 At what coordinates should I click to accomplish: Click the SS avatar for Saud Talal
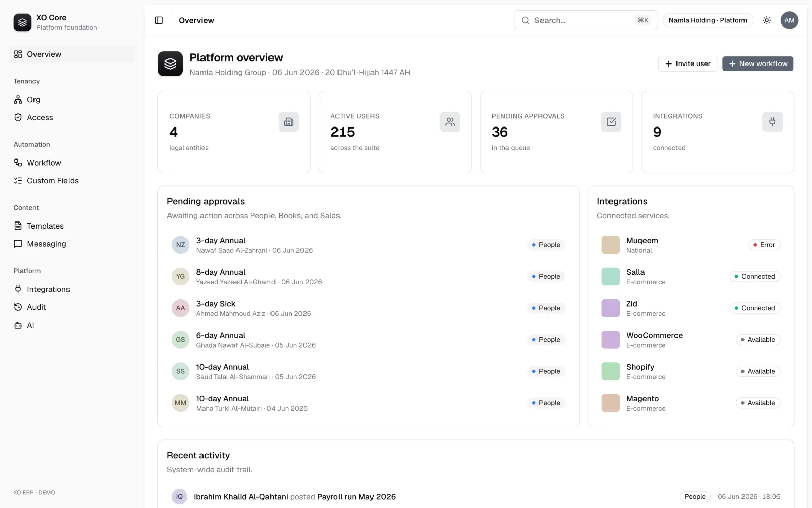(x=180, y=371)
